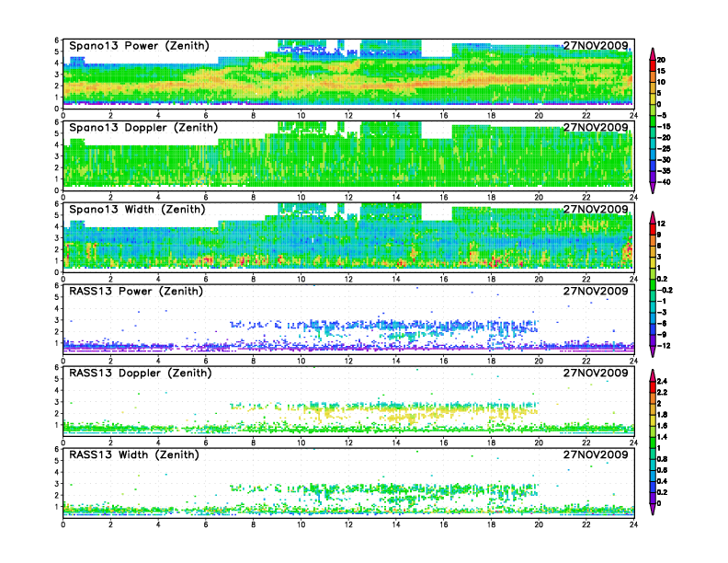Screen dimensions: 728x563
Task: Click the '-25' label on the top colorbar
Action: point(664,149)
